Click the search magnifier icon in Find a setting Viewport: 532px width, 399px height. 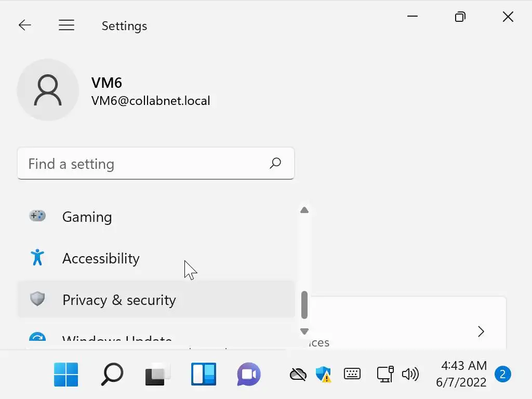[275, 164]
